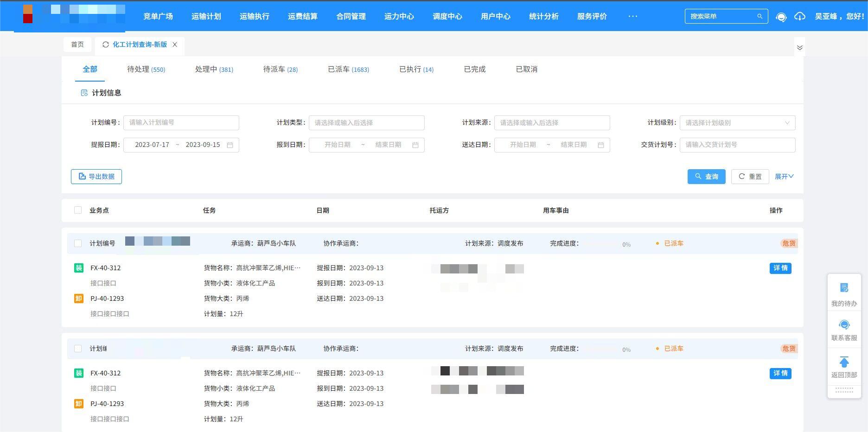Click the 查询 search button
Viewport: 868px width, 432px height.
click(x=706, y=177)
